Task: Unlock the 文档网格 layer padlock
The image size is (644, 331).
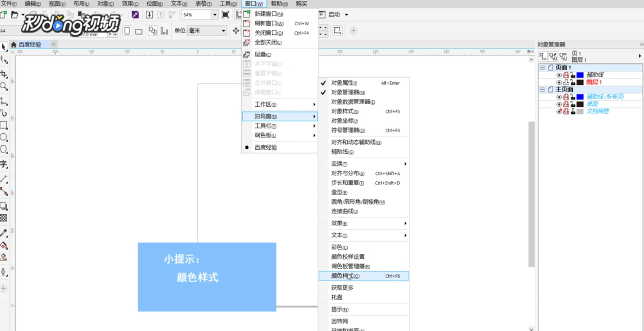Action: [x=573, y=111]
